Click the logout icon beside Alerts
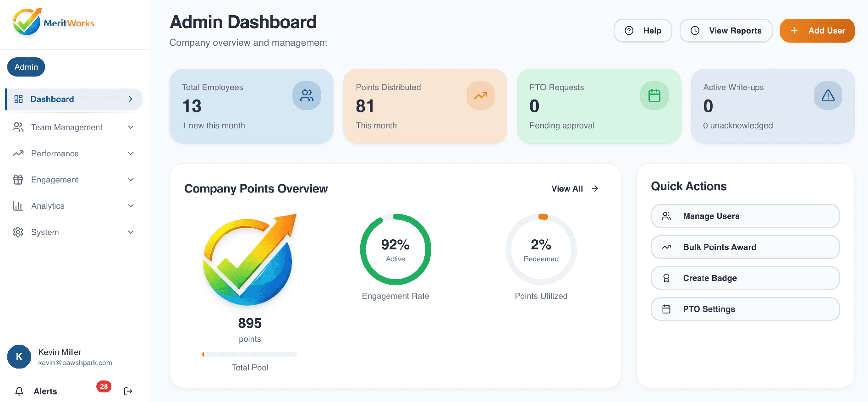This screenshot has width=868, height=402. click(128, 391)
